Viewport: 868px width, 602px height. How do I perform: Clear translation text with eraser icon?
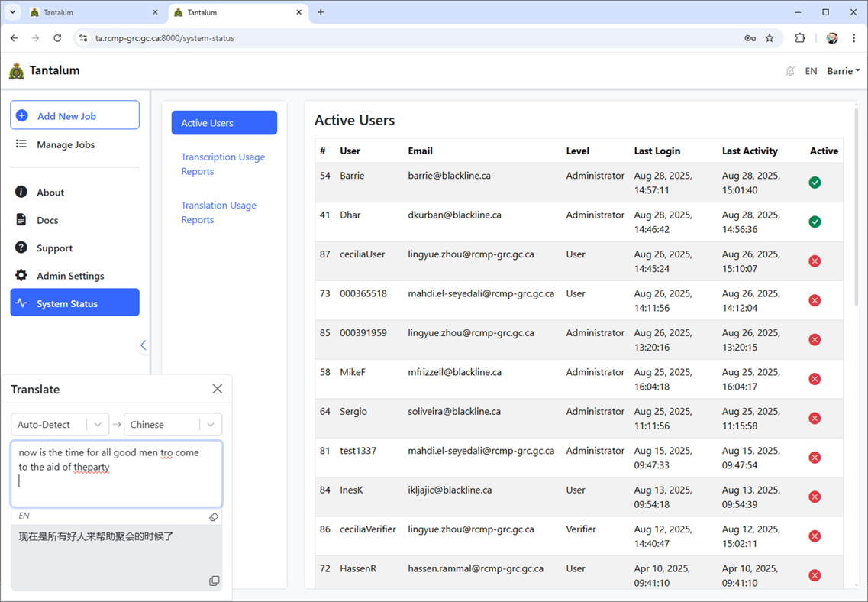(214, 516)
